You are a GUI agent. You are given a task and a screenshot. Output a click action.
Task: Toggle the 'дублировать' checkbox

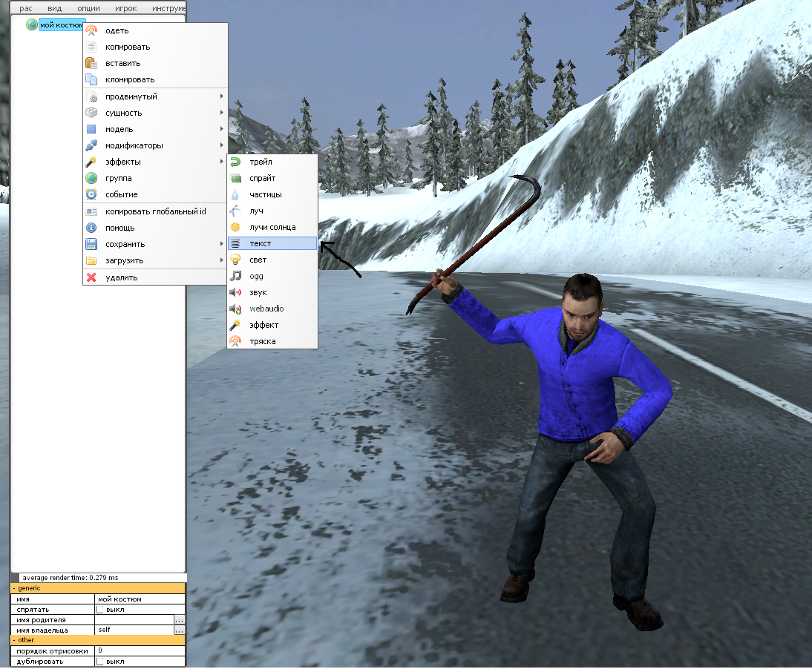pyautogui.click(x=100, y=662)
